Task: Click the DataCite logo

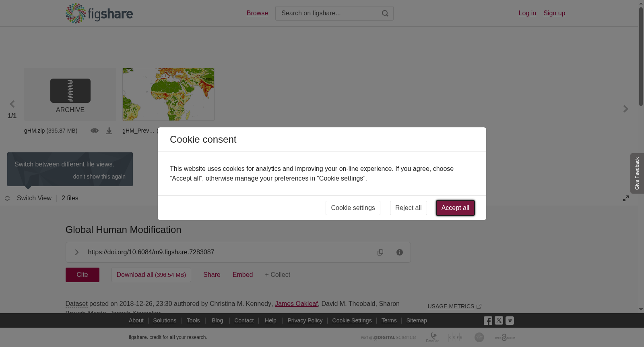Action: pyautogui.click(x=433, y=337)
